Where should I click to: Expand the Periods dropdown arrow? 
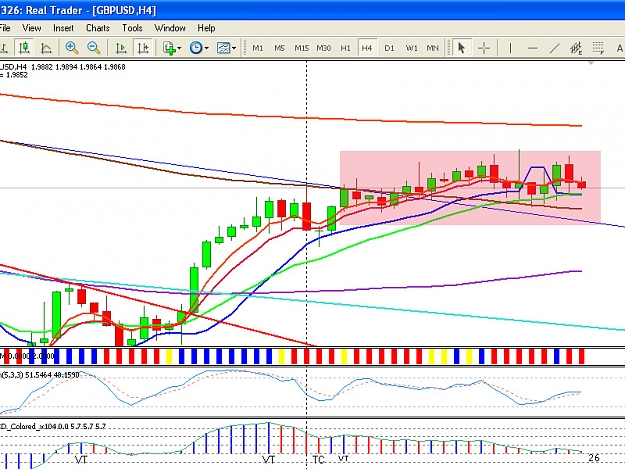click(x=206, y=48)
